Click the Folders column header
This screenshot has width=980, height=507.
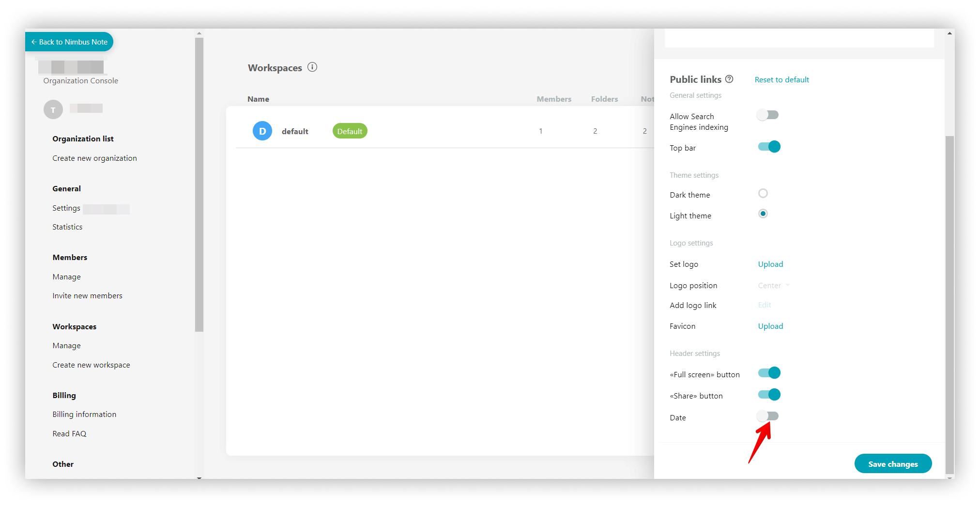tap(604, 99)
